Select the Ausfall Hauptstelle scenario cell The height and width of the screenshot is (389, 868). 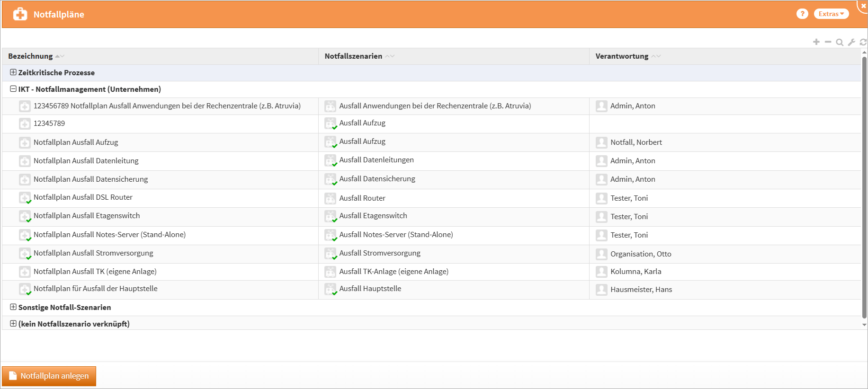[x=370, y=289]
